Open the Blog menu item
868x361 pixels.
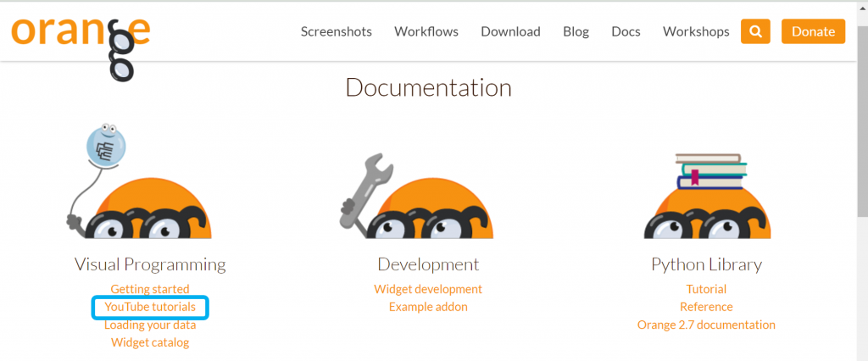576,31
